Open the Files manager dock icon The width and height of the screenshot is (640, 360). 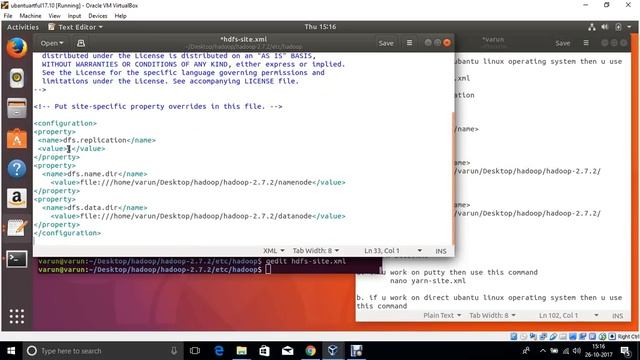coord(17,109)
